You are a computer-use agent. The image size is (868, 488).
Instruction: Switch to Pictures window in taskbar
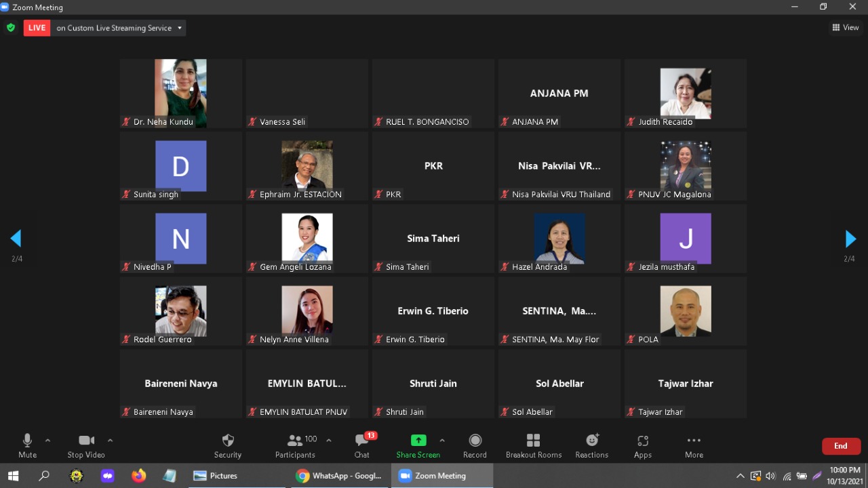pyautogui.click(x=237, y=476)
